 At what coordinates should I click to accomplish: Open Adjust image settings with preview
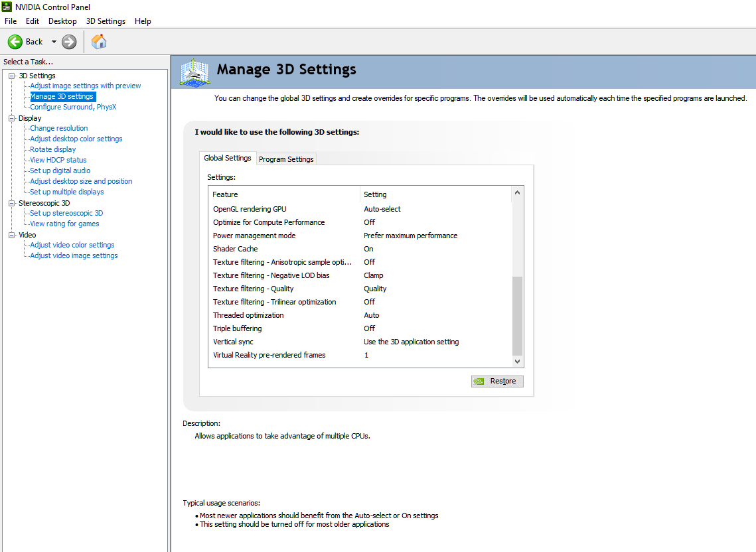click(86, 86)
